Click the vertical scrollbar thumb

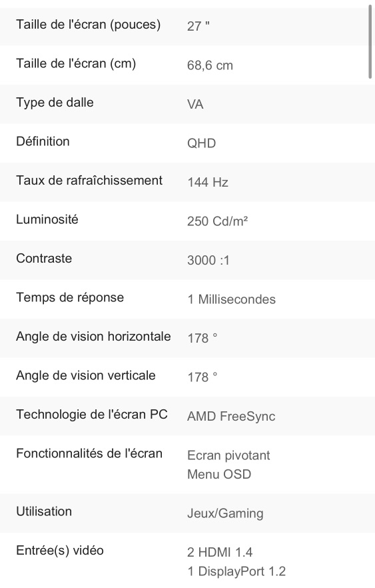click(370, 41)
